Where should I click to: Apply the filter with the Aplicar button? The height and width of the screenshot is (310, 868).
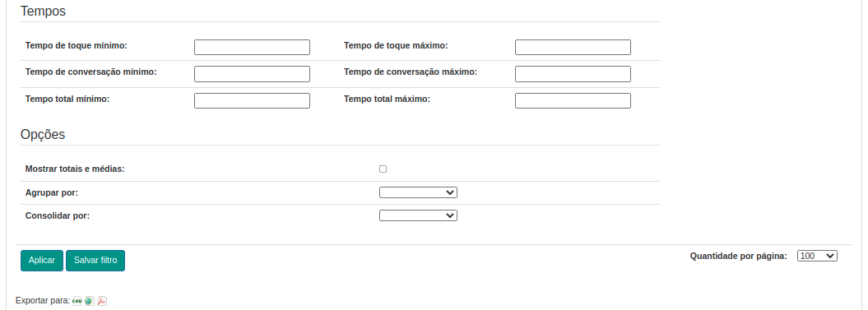pos(42,260)
